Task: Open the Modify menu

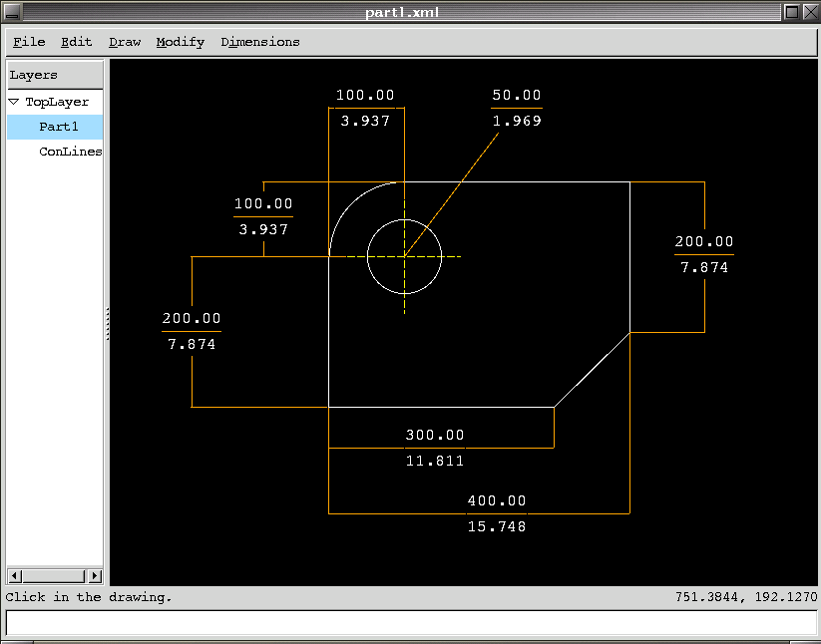Action: [180, 42]
